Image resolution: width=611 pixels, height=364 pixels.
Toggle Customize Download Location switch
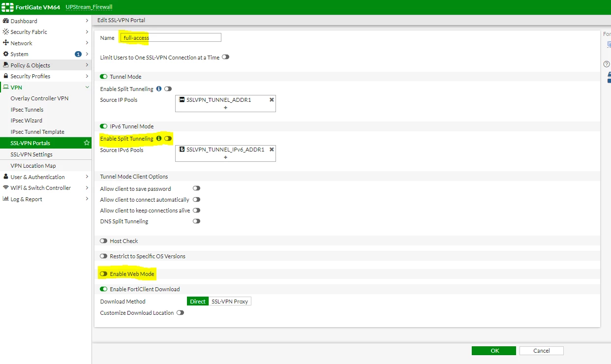pos(181,313)
